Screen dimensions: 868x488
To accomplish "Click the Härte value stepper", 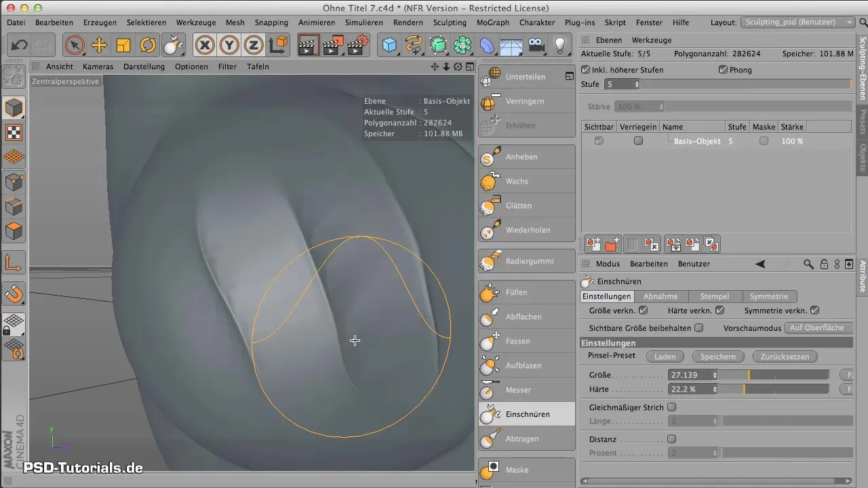I will click(x=715, y=389).
